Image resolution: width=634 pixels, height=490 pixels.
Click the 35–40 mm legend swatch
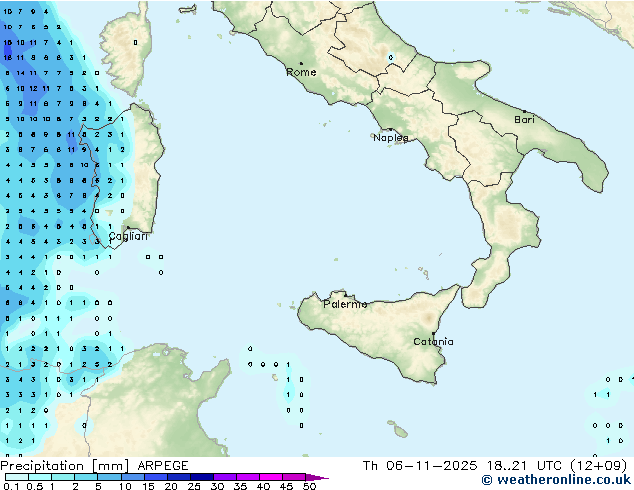coord(247,477)
